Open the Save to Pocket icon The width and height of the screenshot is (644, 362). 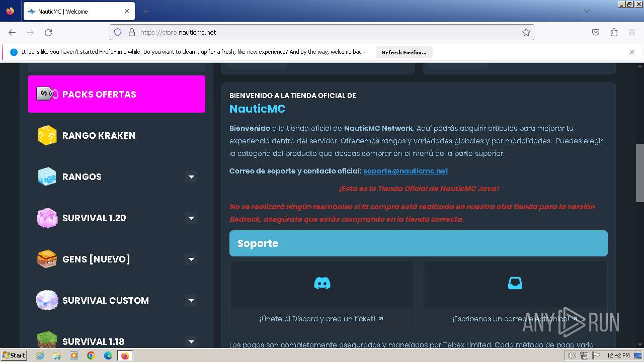[x=596, y=32]
